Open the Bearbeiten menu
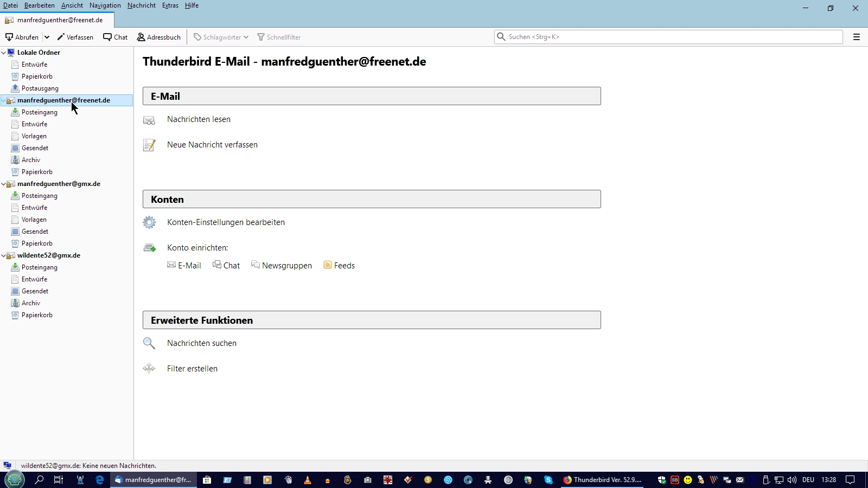The height and width of the screenshot is (488, 868). (39, 5)
